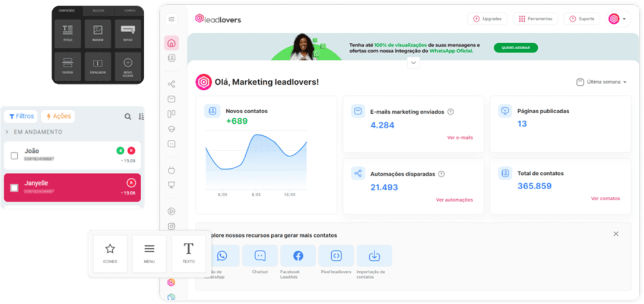This screenshot has width=644, height=304.
Task: Open the plug integrations icon in sidebar
Action: pyautogui.click(x=172, y=170)
